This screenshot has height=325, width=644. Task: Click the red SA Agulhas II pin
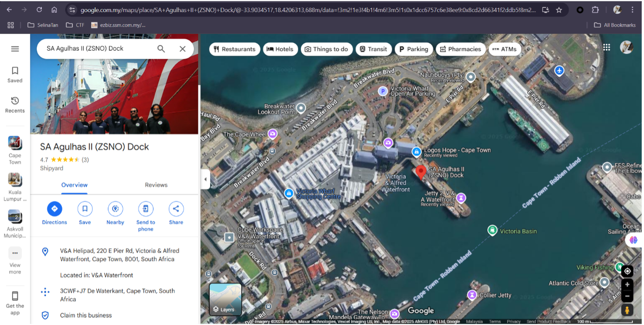(421, 172)
